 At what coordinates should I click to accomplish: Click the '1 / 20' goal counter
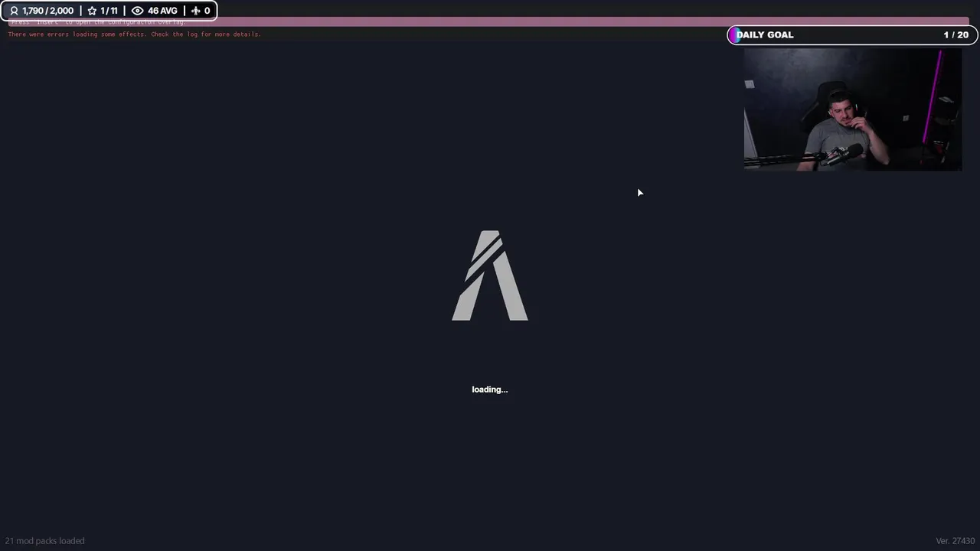coord(955,34)
